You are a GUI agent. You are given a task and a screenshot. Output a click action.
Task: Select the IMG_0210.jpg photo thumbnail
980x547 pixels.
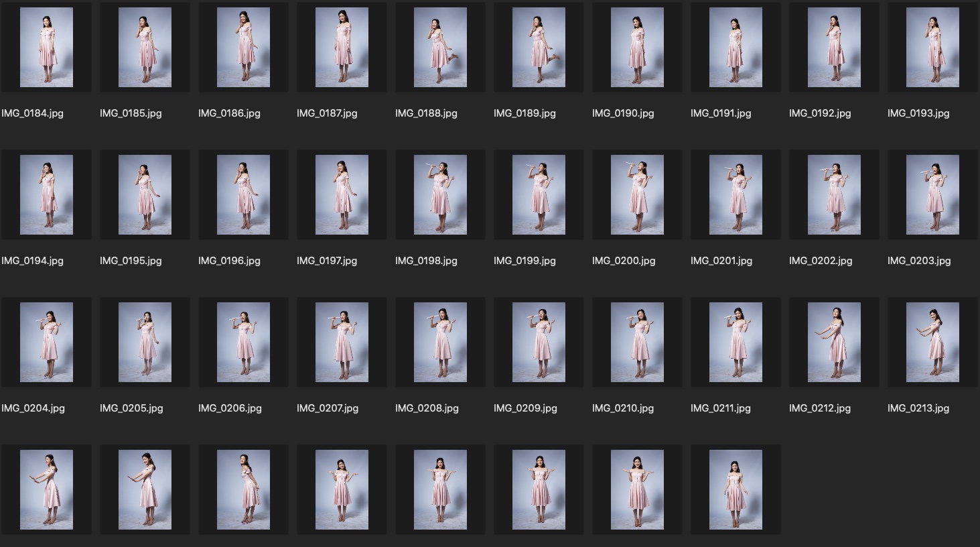point(637,343)
